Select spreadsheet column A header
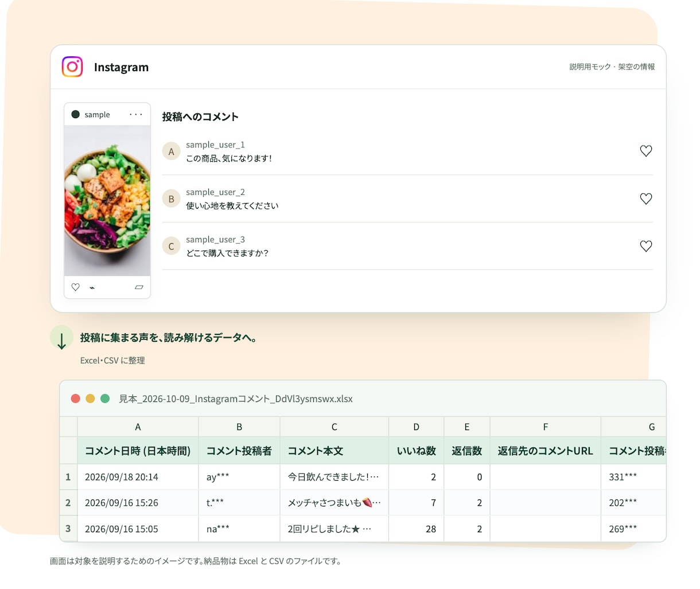 pyautogui.click(x=138, y=427)
